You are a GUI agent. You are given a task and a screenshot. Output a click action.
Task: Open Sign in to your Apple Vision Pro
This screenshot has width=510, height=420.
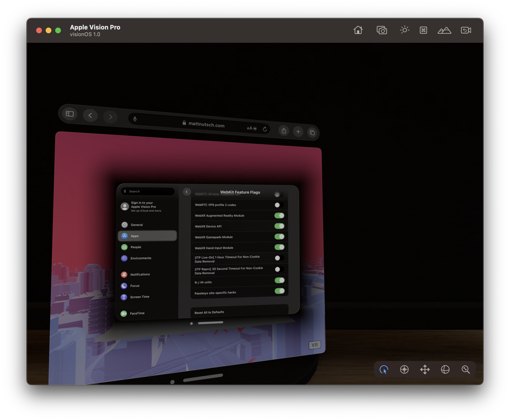coord(147,206)
